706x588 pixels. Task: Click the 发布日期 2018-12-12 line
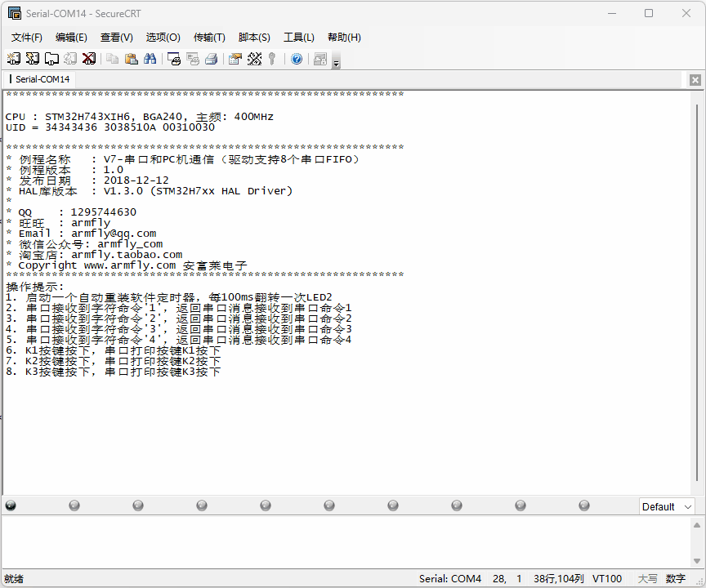(x=87, y=180)
